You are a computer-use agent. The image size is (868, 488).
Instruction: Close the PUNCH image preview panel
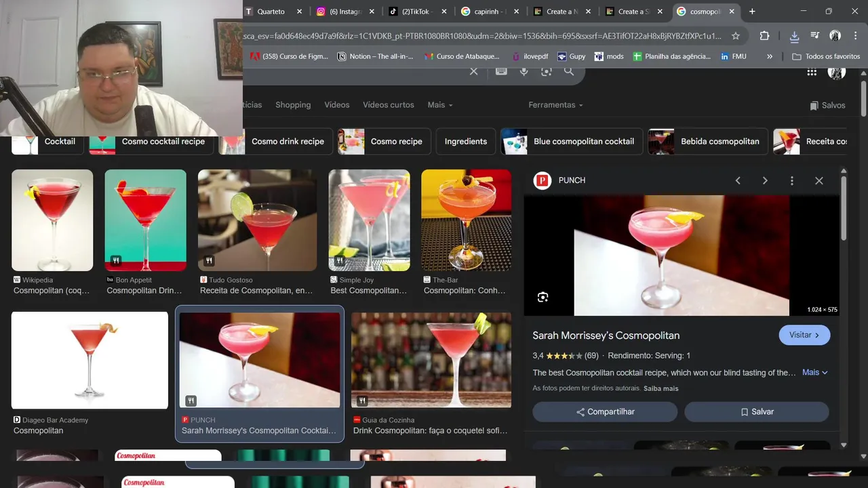pos(819,180)
